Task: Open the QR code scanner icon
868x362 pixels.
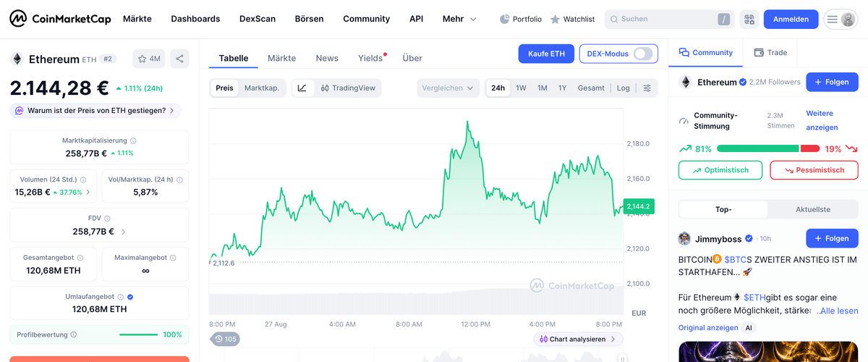Action: click(749, 19)
